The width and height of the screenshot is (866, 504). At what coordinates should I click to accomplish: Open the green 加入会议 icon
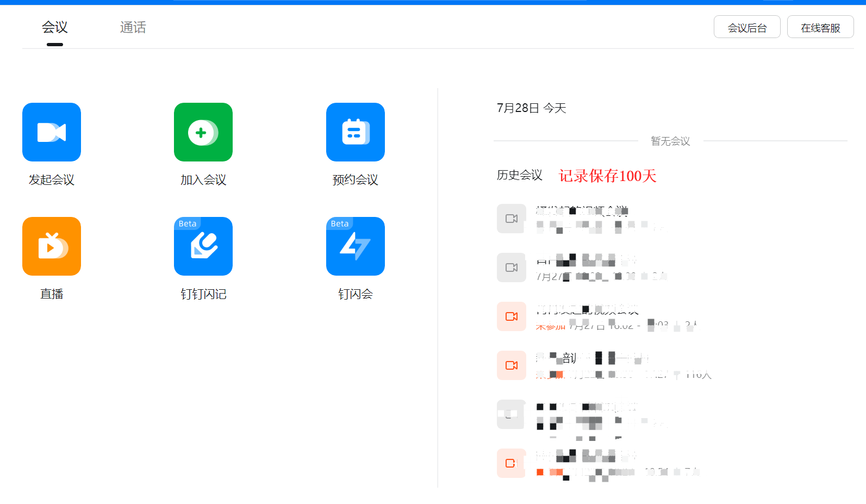[203, 132]
